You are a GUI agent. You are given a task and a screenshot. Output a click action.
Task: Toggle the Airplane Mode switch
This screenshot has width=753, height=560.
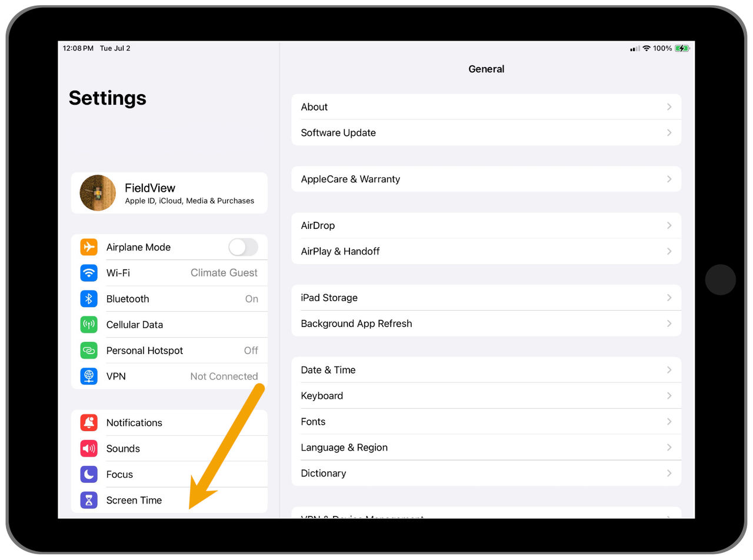pyautogui.click(x=243, y=247)
